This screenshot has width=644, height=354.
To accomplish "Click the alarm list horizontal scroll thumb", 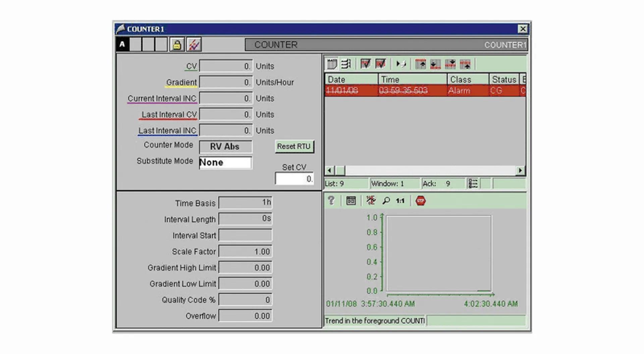I will point(340,170).
